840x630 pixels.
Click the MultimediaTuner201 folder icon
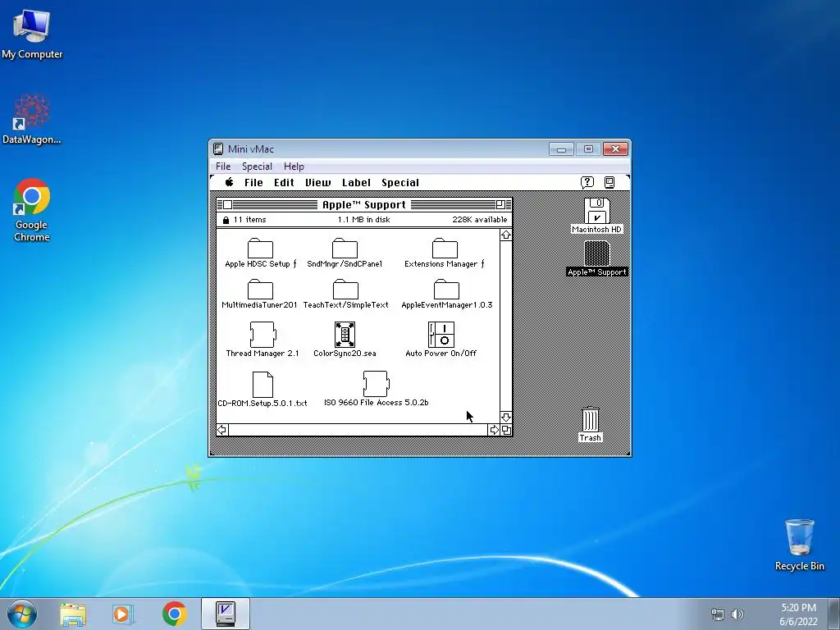pos(260,290)
